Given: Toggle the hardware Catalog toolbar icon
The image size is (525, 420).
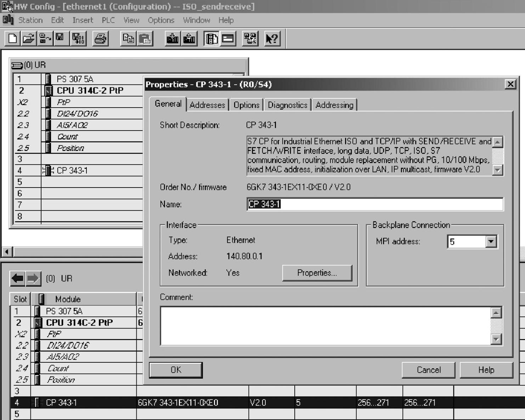Looking at the screenshot, I should click(x=211, y=38).
